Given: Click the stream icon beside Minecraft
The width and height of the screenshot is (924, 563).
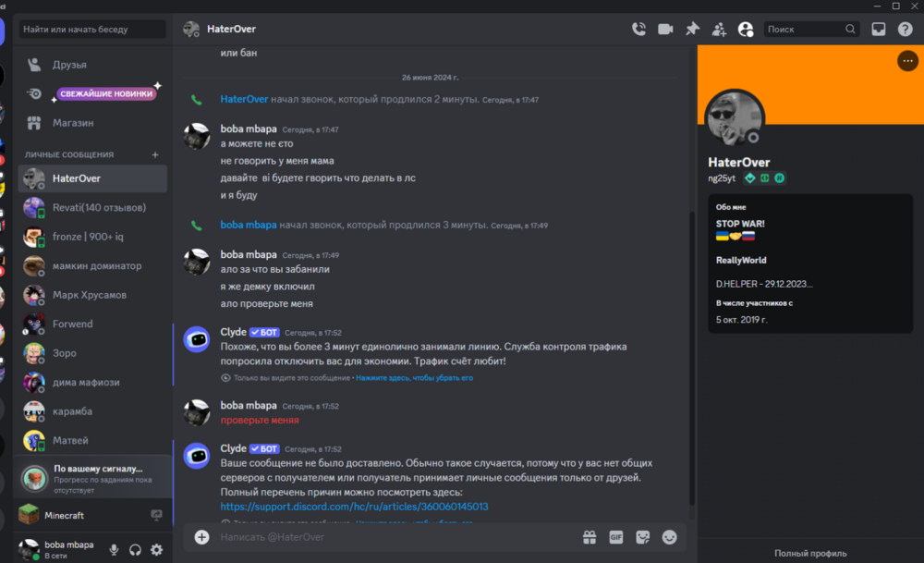Looking at the screenshot, I should [x=156, y=515].
